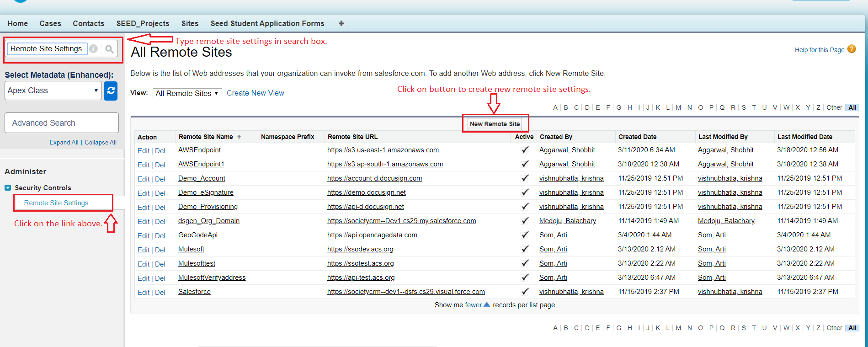Open the dsgen_Org_Domain site name link
Screen dimensions: 868x347
point(209,221)
